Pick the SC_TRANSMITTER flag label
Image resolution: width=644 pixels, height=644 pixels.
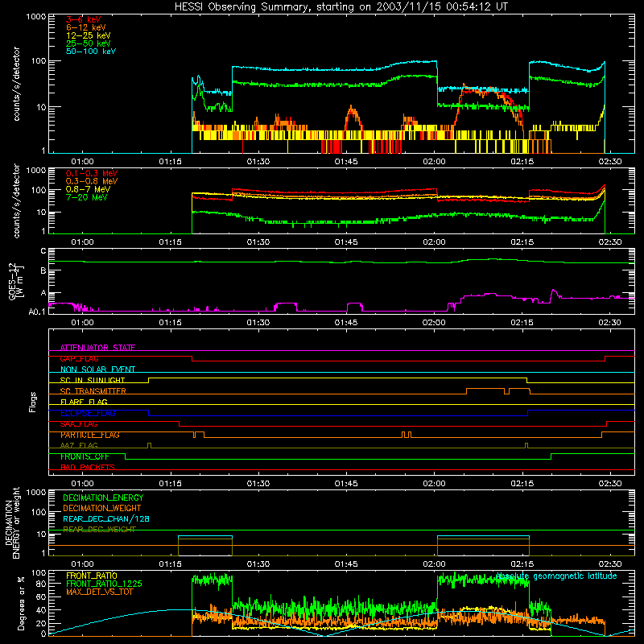point(93,391)
